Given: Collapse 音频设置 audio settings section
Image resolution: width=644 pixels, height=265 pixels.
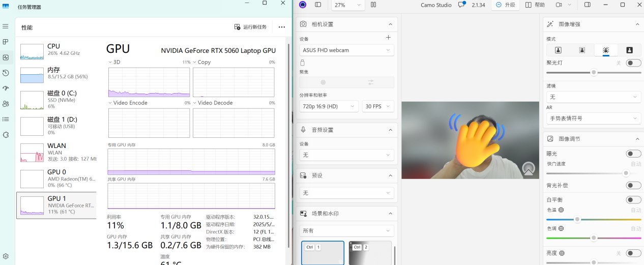Looking at the screenshot, I should coord(391,130).
